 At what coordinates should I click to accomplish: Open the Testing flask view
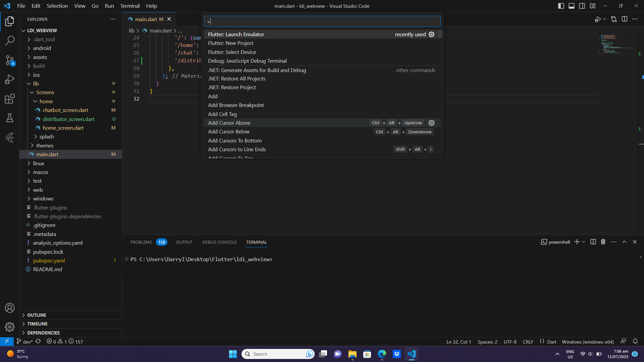pos(10,118)
